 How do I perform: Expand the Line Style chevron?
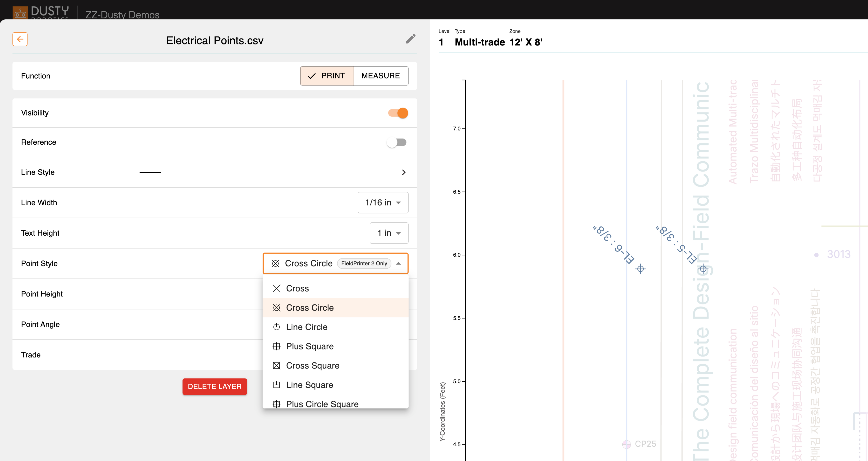404,172
